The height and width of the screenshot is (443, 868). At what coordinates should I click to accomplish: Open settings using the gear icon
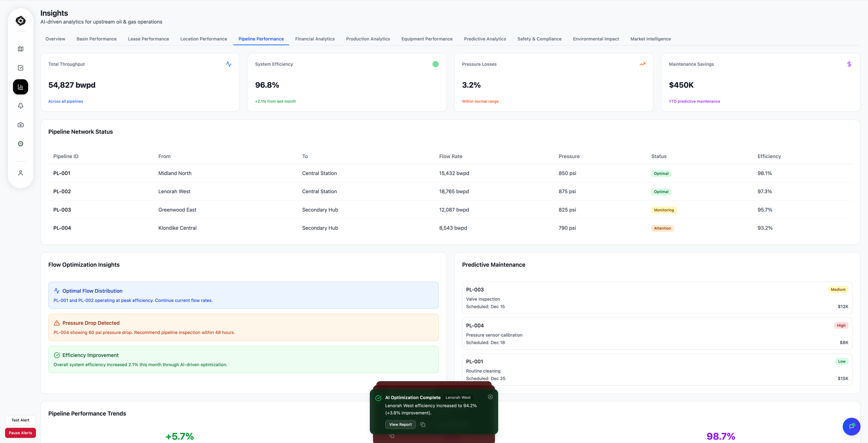[20, 143]
